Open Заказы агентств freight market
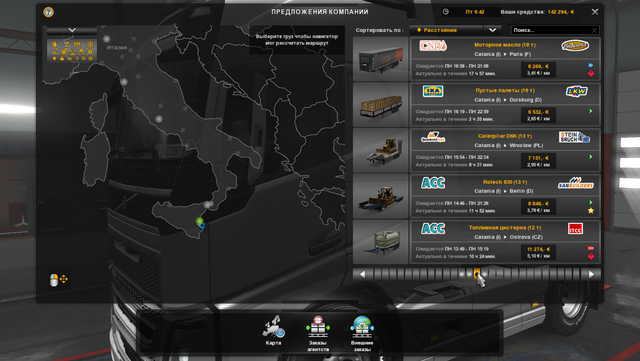 [x=318, y=334]
